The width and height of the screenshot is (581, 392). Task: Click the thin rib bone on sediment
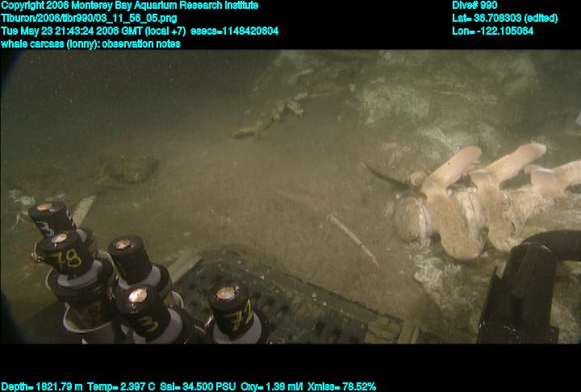coord(353,236)
